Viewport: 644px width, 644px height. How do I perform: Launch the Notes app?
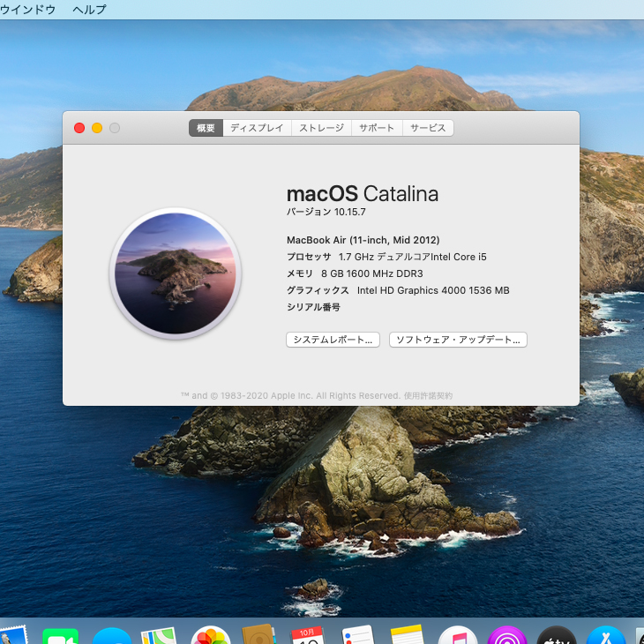408,637
